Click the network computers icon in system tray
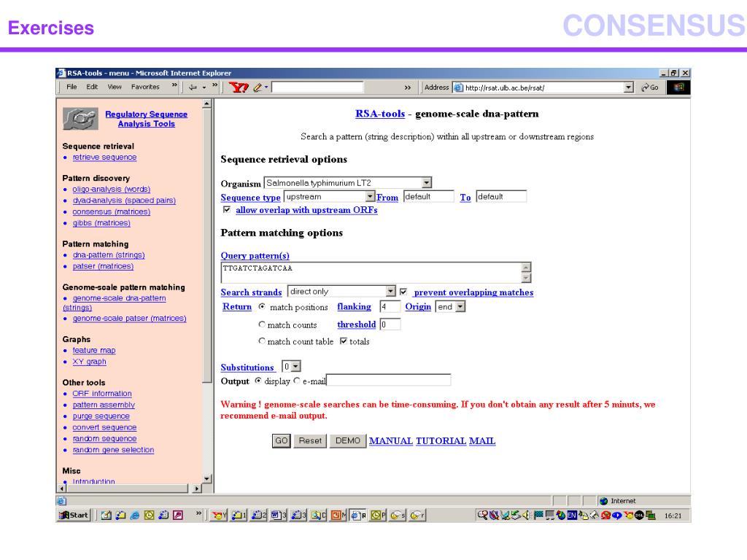This screenshot has width=747, height=560. [650, 516]
